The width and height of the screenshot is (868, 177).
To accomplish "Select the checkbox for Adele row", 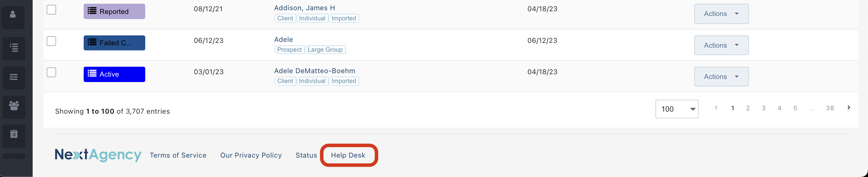I will 51,41.
